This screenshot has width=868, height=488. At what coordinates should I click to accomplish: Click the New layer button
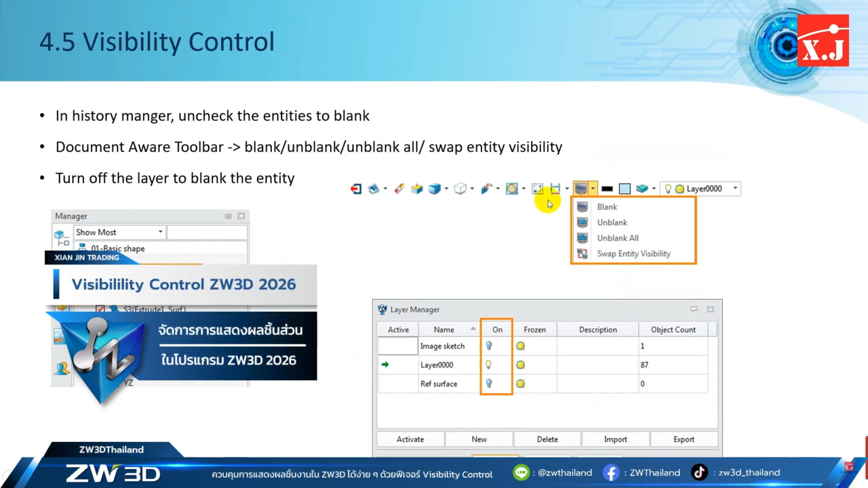click(x=479, y=439)
